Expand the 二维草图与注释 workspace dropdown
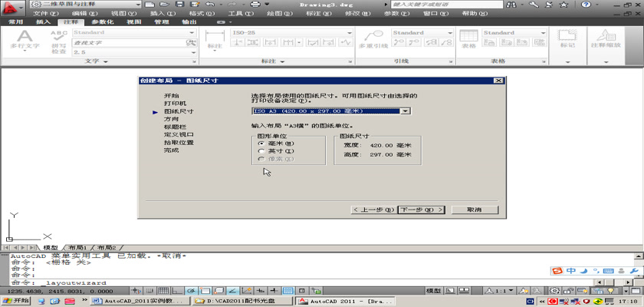Viewport: 644px width, 307px height. pos(136,4)
